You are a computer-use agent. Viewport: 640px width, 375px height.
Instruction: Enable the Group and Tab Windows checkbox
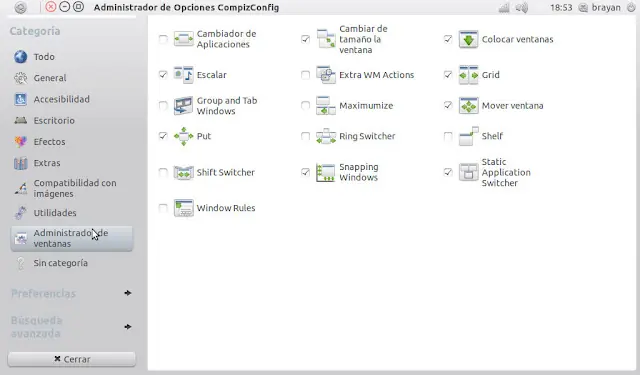(x=163, y=106)
